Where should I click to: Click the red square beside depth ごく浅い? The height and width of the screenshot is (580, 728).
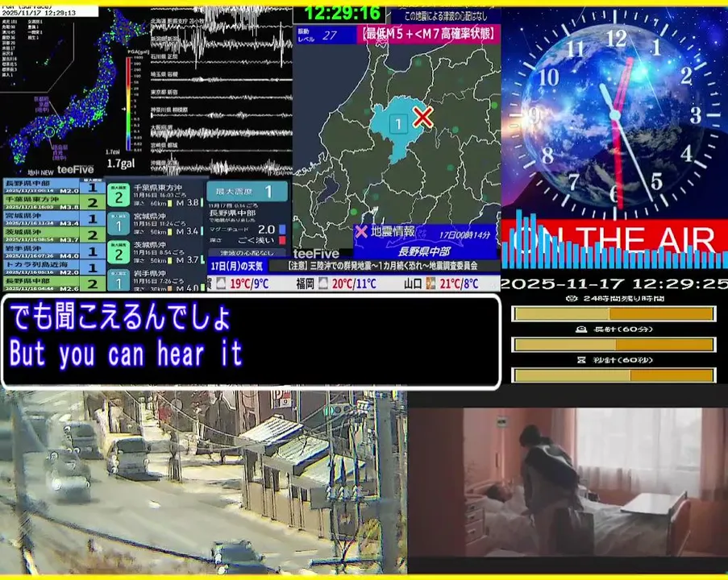[282, 240]
